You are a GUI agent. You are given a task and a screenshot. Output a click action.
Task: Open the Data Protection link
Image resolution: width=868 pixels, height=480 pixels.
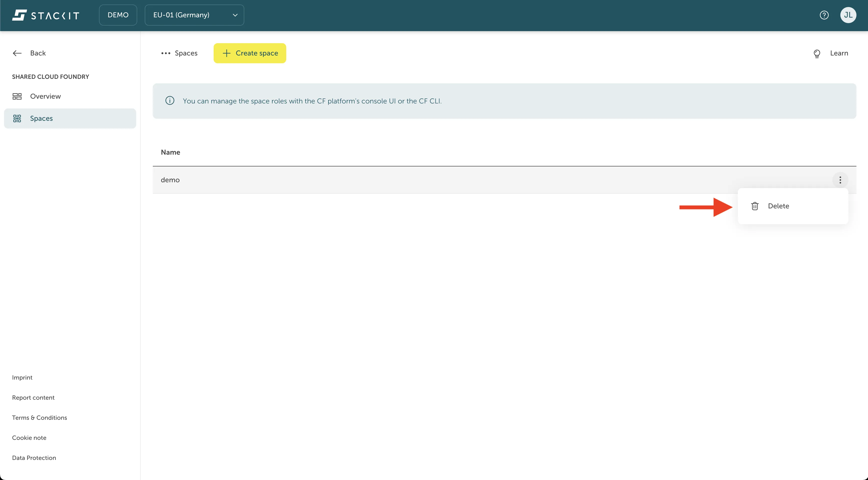(34, 457)
